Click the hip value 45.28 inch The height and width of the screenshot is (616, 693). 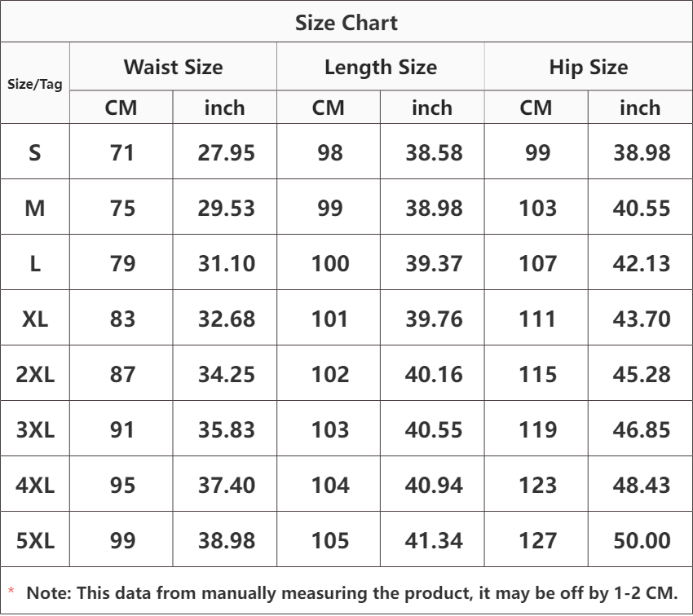pos(642,374)
